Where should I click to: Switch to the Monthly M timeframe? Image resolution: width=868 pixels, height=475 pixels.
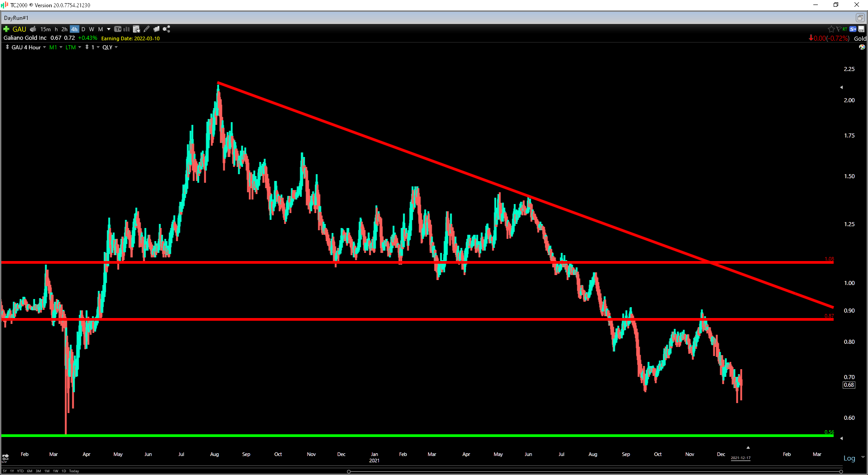(100, 29)
